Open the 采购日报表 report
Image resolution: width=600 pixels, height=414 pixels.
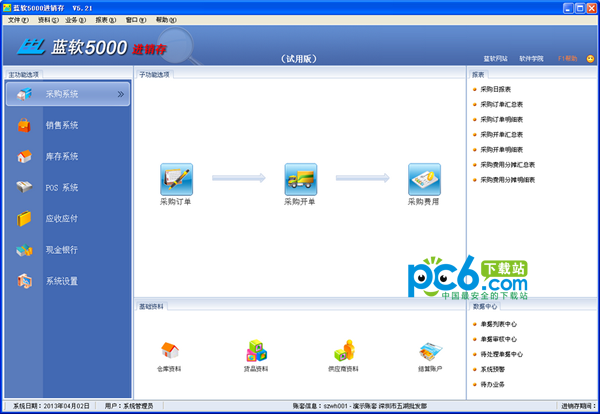pos(496,89)
